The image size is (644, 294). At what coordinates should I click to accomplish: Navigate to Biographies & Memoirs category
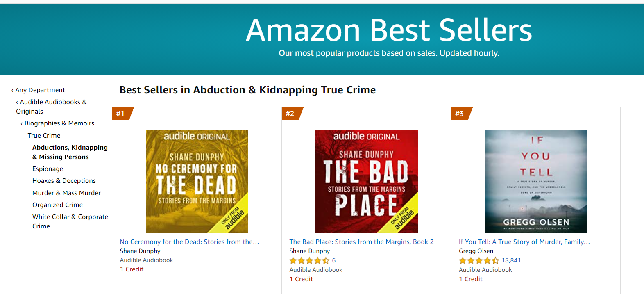(59, 123)
